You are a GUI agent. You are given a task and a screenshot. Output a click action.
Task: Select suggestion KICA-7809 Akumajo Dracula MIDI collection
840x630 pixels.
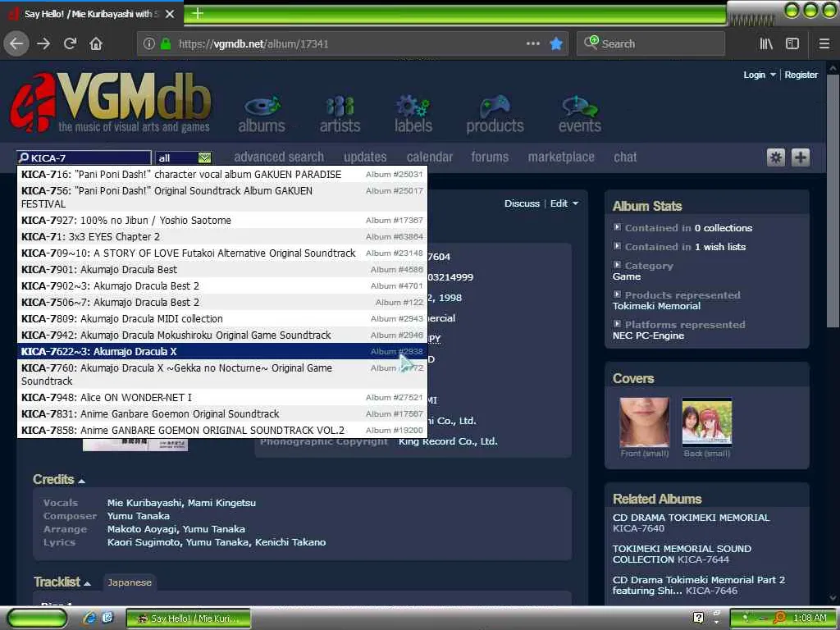coord(222,319)
